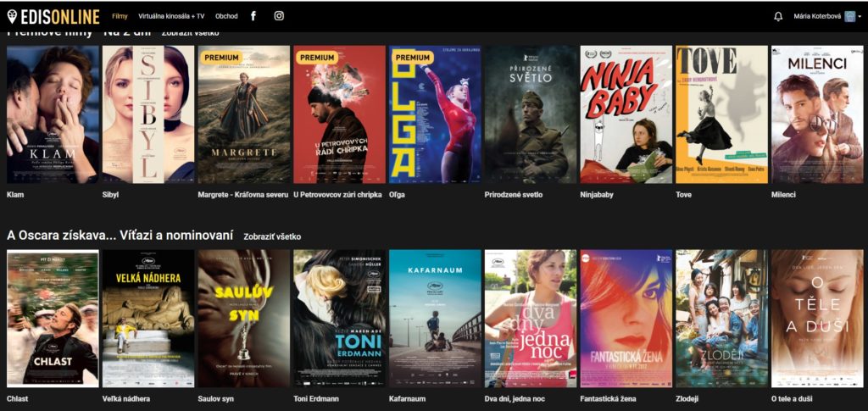Click the Kafarnaum title text

(x=406, y=399)
